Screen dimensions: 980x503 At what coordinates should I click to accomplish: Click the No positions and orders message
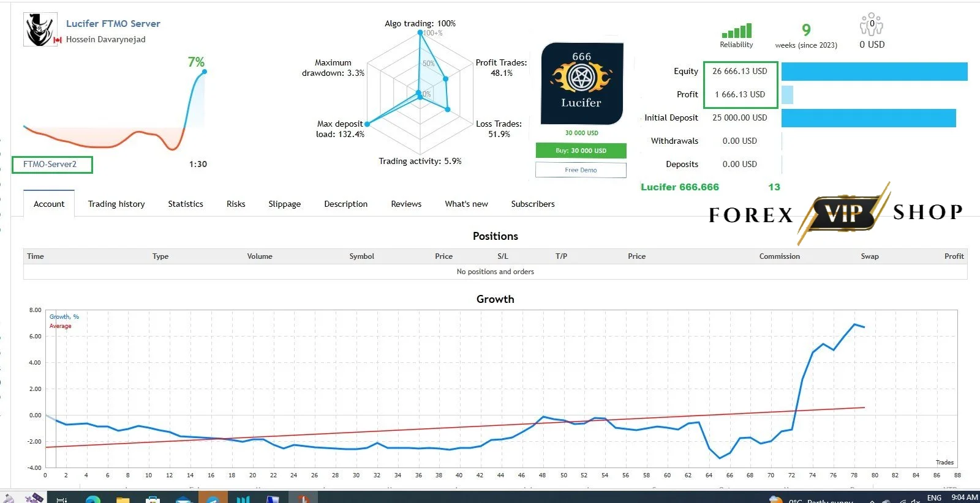pos(496,272)
